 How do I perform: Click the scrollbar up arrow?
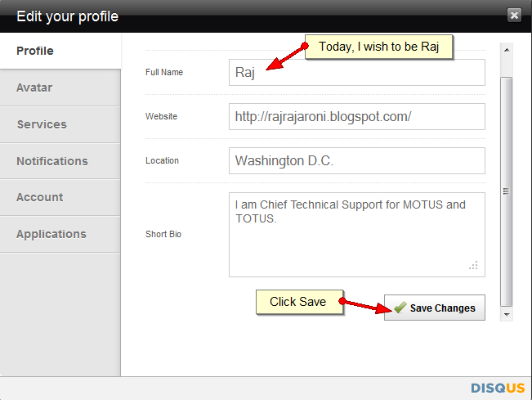[507, 50]
